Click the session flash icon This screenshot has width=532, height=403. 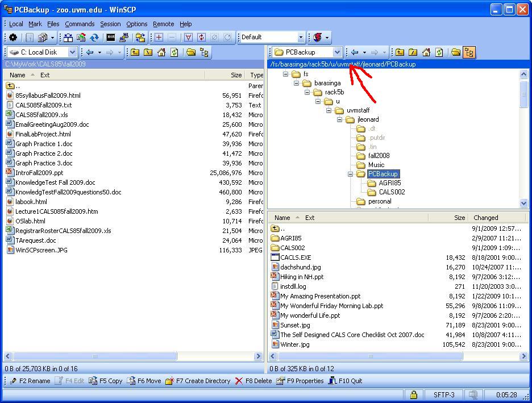(x=318, y=38)
